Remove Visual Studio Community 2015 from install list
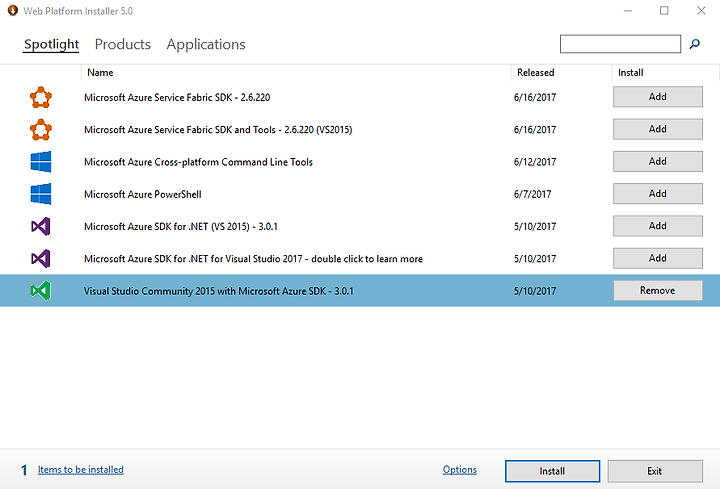This screenshot has width=720, height=489. (x=658, y=290)
